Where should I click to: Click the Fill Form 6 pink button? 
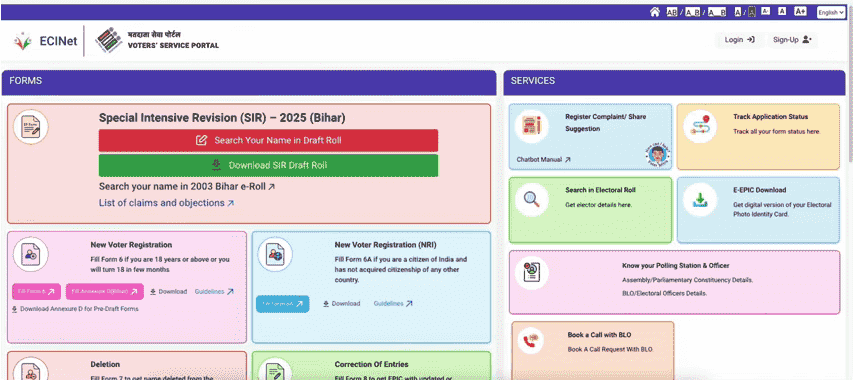click(36, 291)
